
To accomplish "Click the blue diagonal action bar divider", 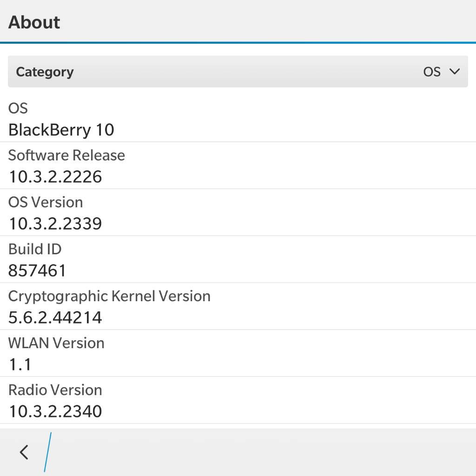I will (47, 452).
